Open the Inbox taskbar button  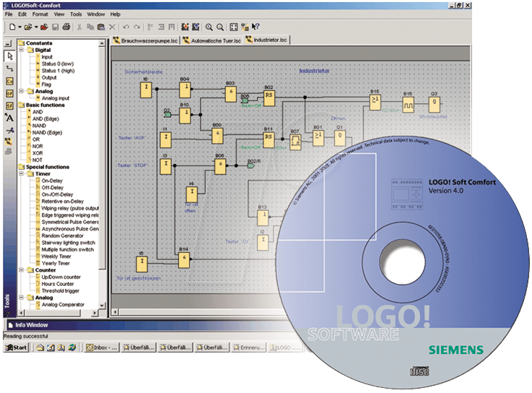[x=102, y=347]
